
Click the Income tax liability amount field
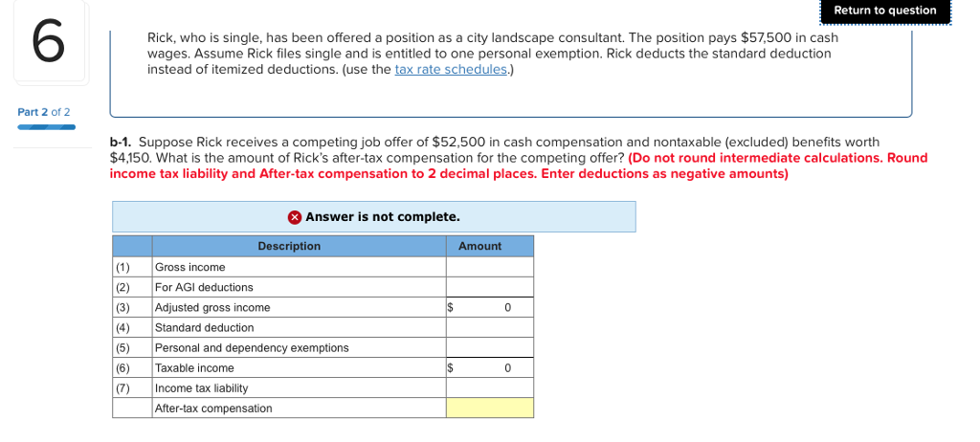489,387
